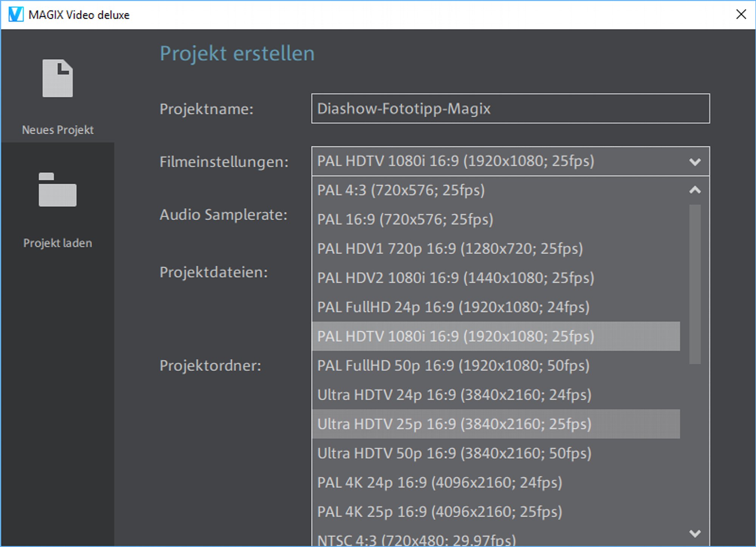
Task: Select PAL 4K 25p 4096x2160 option
Action: (440, 512)
